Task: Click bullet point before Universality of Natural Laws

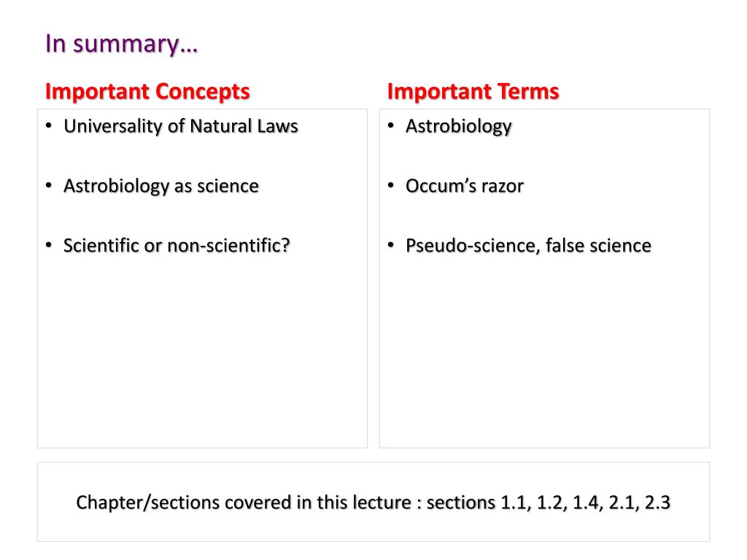Action: tap(49, 125)
